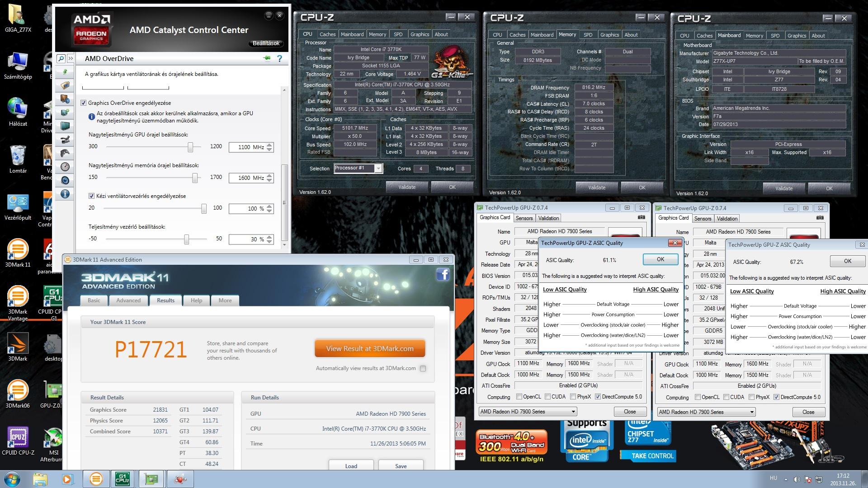
Task: Open the 3DMark Vantage desktop shortcut
Action: pyautogui.click(x=18, y=304)
